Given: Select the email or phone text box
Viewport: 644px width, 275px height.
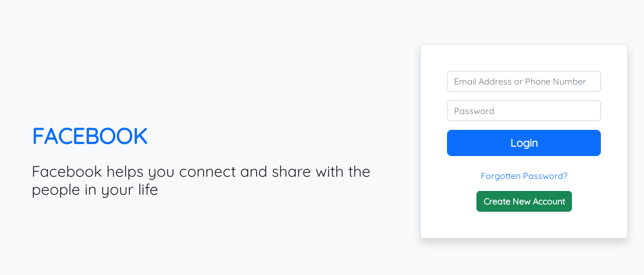Looking at the screenshot, I should pos(523,81).
